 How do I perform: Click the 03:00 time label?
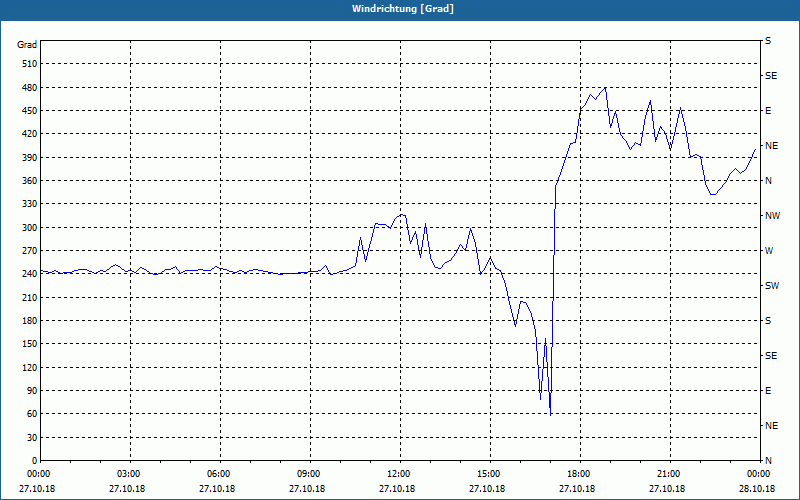(x=131, y=474)
